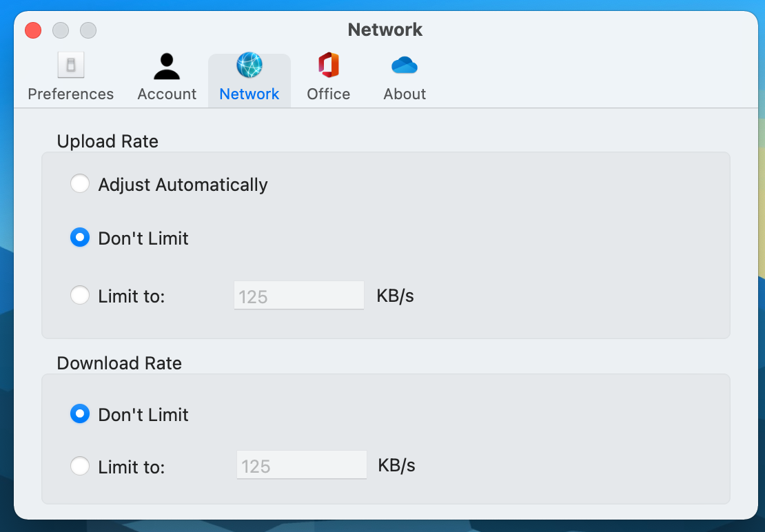
Task: Choose Don't Limit under Download Rate
Action: (x=80, y=414)
